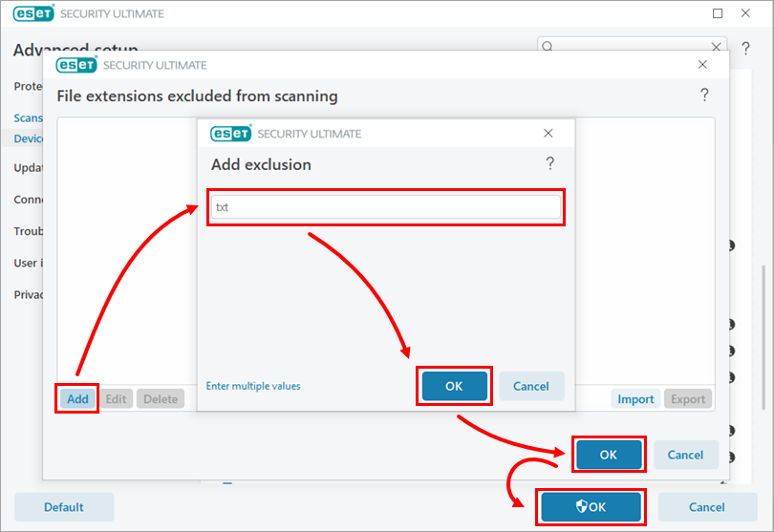The height and width of the screenshot is (532, 774).
Task: Cancel the Advanced setup window
Action: coord(707,507)
